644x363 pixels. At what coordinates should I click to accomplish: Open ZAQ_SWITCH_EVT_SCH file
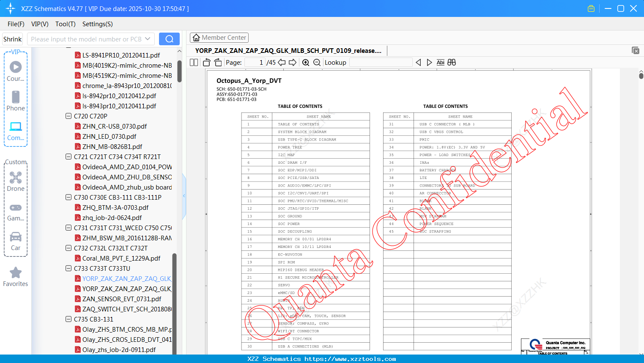(x=127, y=309)
